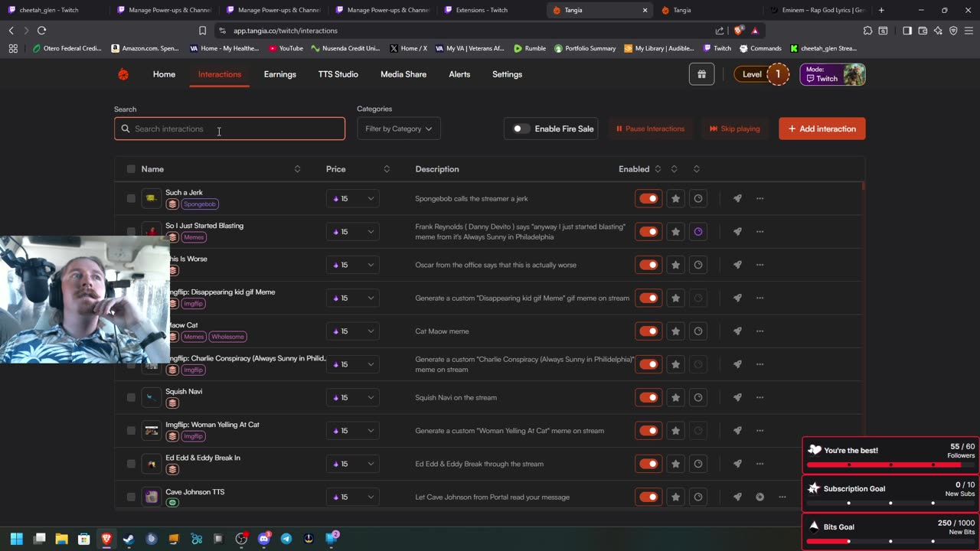Image resolution: width=980 pixels, height=551 pixels.
Task: Check the select-all header checkbox
Action: (x=131, y=169)
